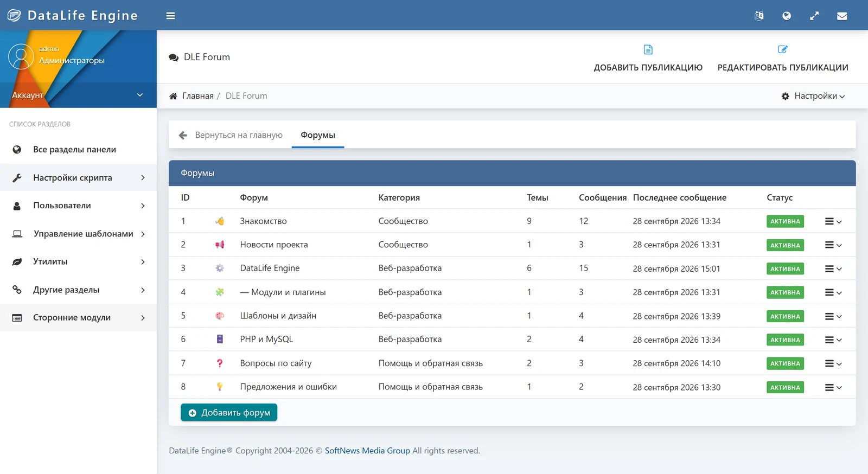Click the question mark icon for Вопросы по сайту
Image resolution: width=868 pixels, height=474 pixels.
point(220,363)
